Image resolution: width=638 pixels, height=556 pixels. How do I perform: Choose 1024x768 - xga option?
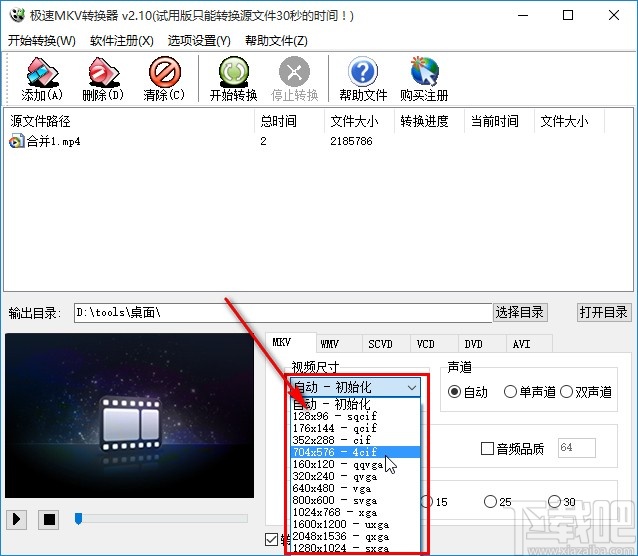[x=356, y=512]
